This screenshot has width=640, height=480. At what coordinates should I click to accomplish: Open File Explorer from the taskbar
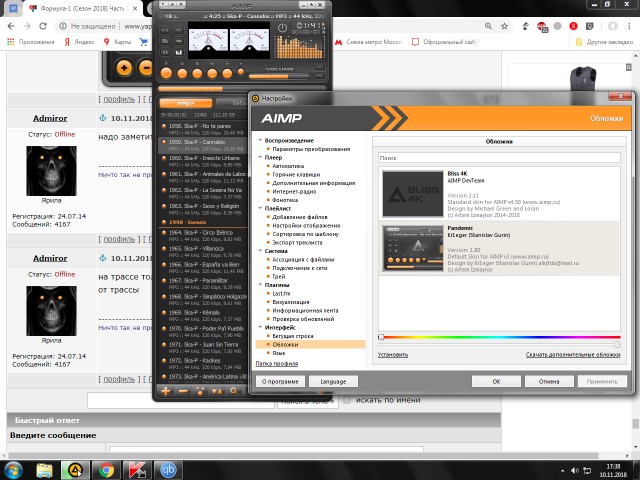point(44,470)
